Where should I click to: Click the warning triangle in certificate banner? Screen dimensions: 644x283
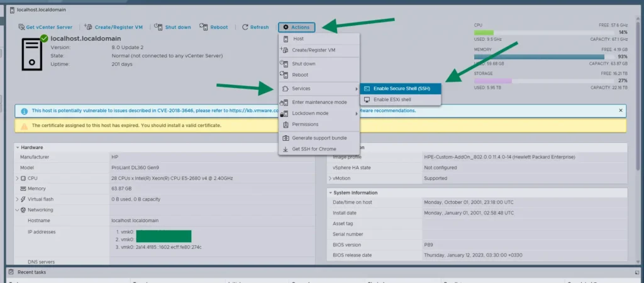25,126
